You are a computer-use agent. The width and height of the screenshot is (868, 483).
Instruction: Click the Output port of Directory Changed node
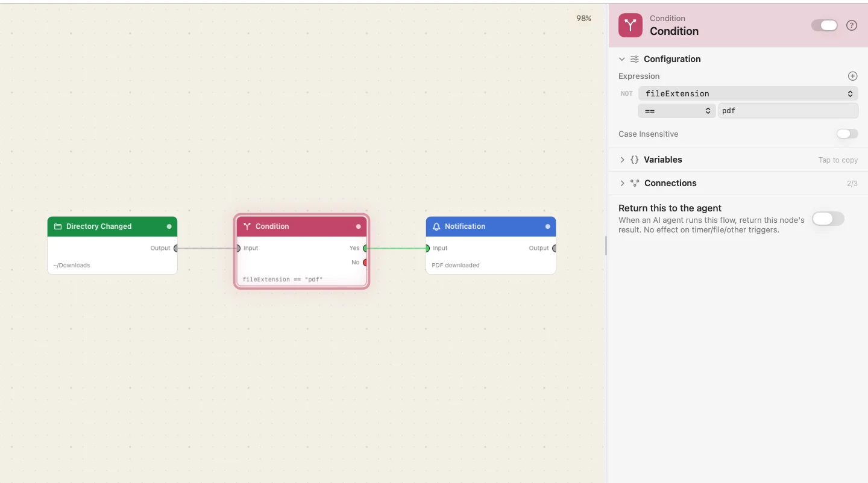[176, 248]
